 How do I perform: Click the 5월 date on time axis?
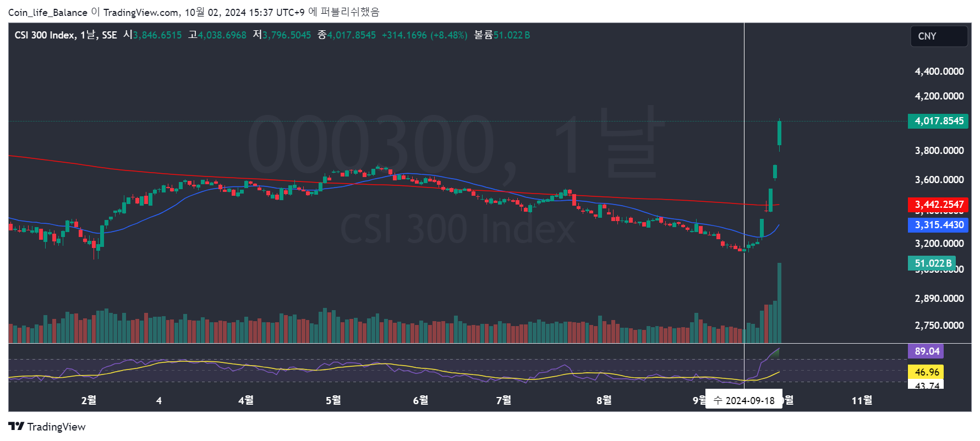333,400
